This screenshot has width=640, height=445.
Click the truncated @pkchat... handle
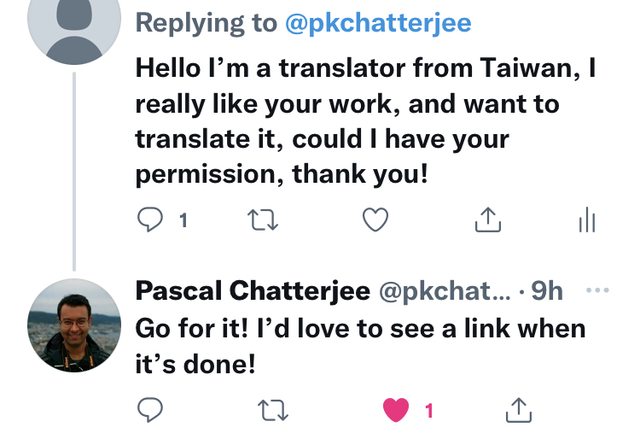click(x=446, y=291)
